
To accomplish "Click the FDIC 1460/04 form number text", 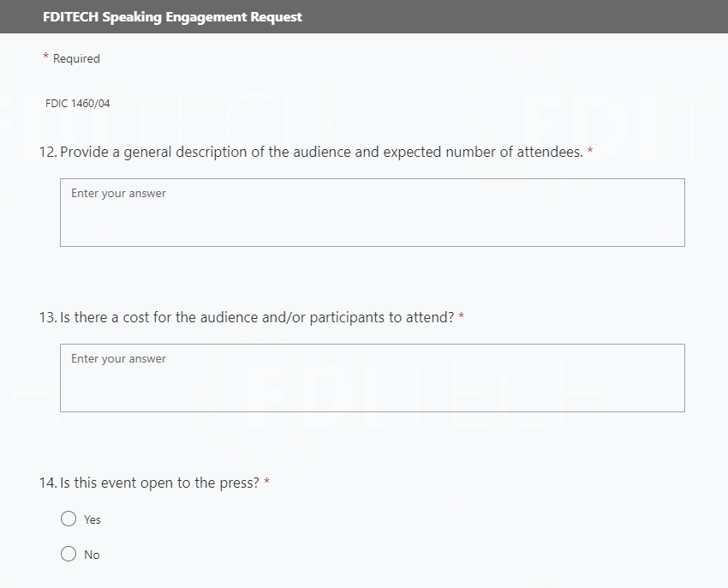I will click(x=78, y=104).
